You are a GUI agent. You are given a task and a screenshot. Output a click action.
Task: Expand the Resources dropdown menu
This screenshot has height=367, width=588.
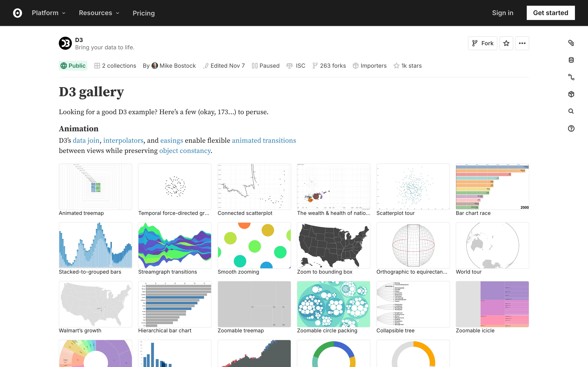pos(99,13)
